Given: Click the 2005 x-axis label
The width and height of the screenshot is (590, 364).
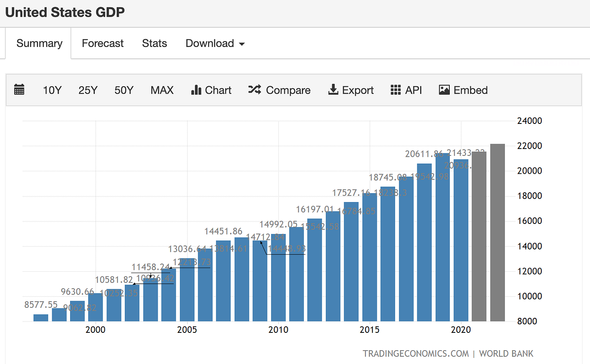Looking at the screenshot, I should (x=187, y=330).
